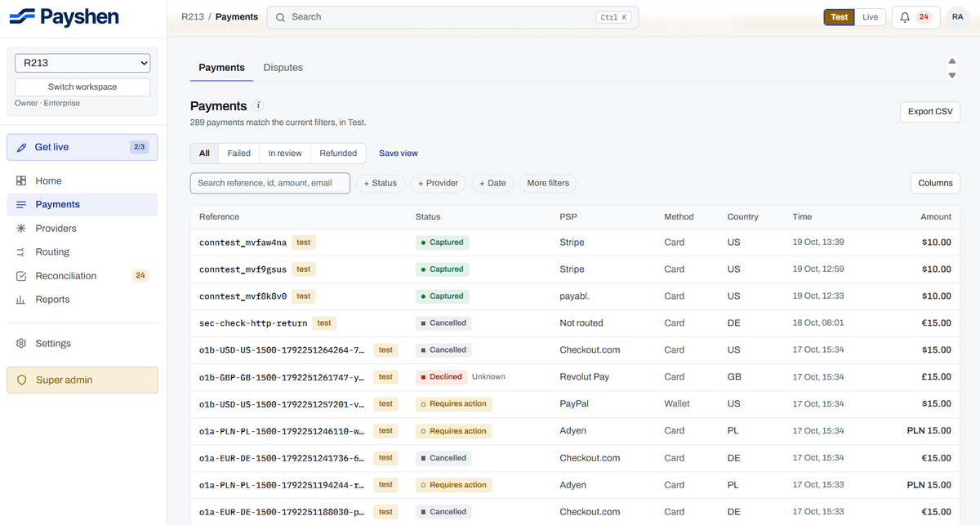The height and width of the screenshot is (525, 980).
Task: Click the info icon beside Payments heading
Action: pos(258,105)
